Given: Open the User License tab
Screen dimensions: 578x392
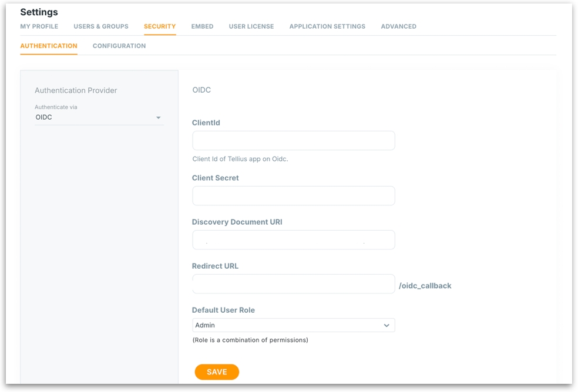Looking at the screenshot, I should point(251,26).
